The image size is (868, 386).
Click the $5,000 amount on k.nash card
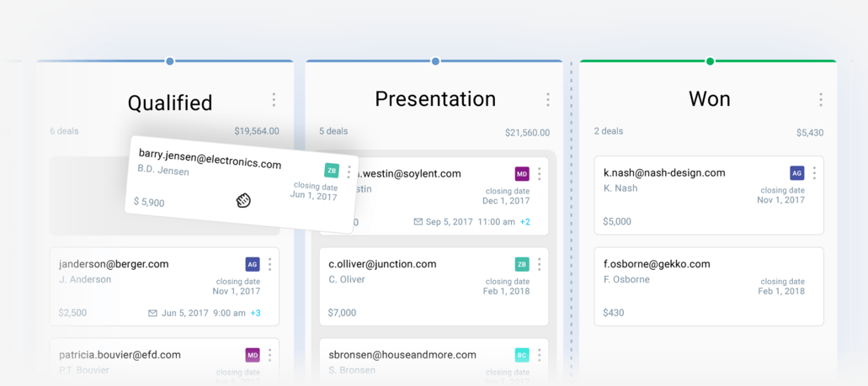click(616, 221)
